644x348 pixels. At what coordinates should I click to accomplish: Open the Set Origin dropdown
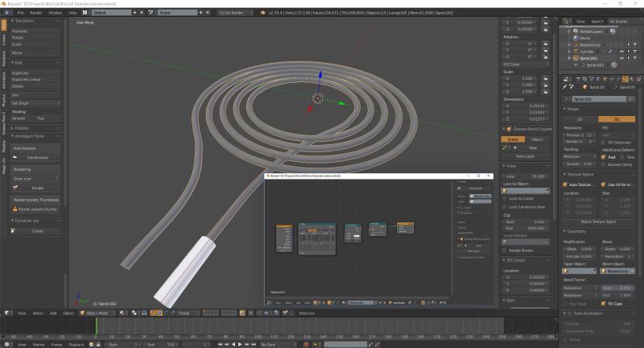point(35,103)
